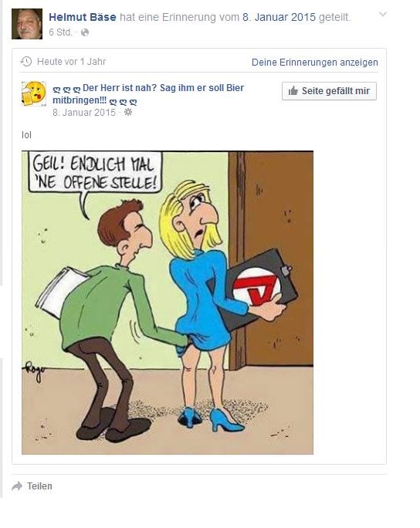Click the Helmut Bäse name link
This screenshot has height=528, width=420.
point(83,17)
